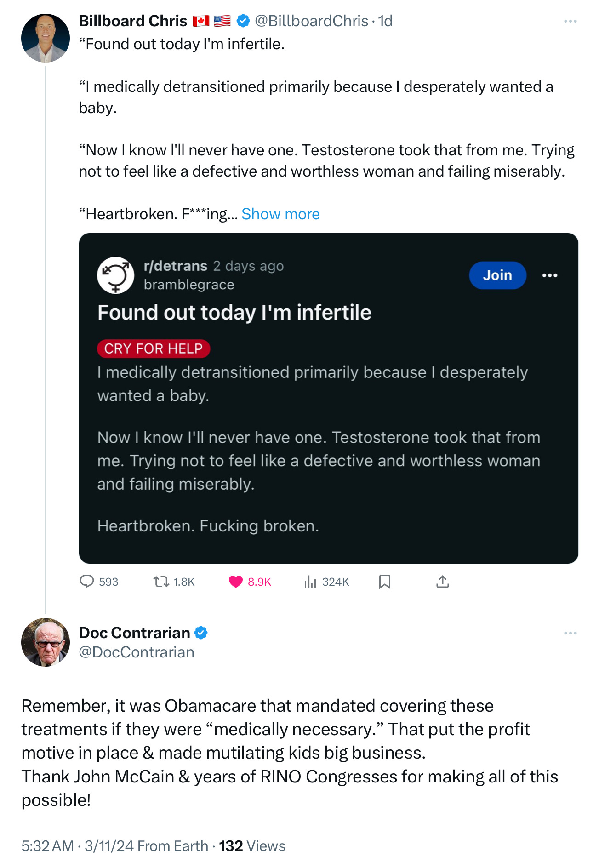The height and width of the screenshot is (868, 599).
Task: Open Doc Contrarian profile avatar
Action: tap(46, 642)
